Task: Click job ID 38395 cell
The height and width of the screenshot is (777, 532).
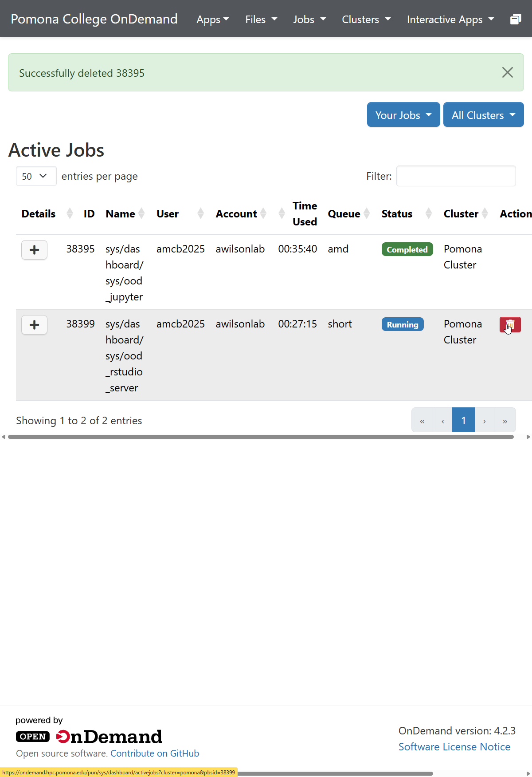Action: coord(80,249)
